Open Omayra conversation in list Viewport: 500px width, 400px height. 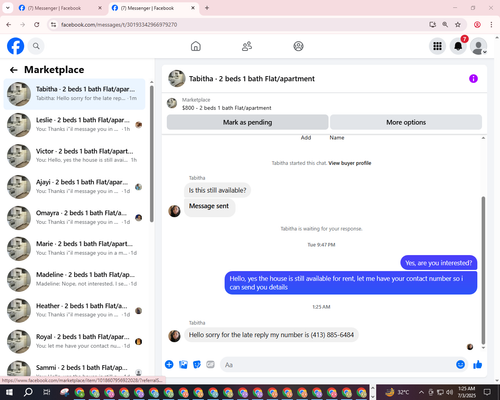coord(74,217)
